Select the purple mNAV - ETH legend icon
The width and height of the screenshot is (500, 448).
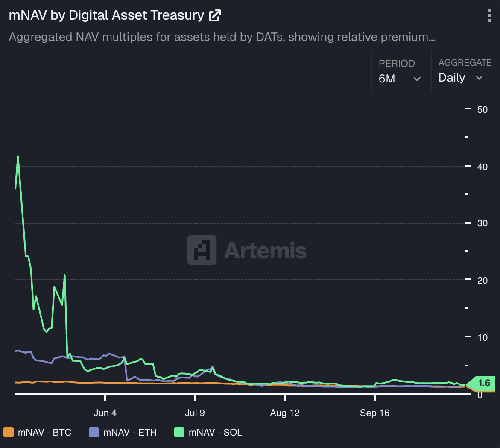pyautogui.click(x=94, y=432)
